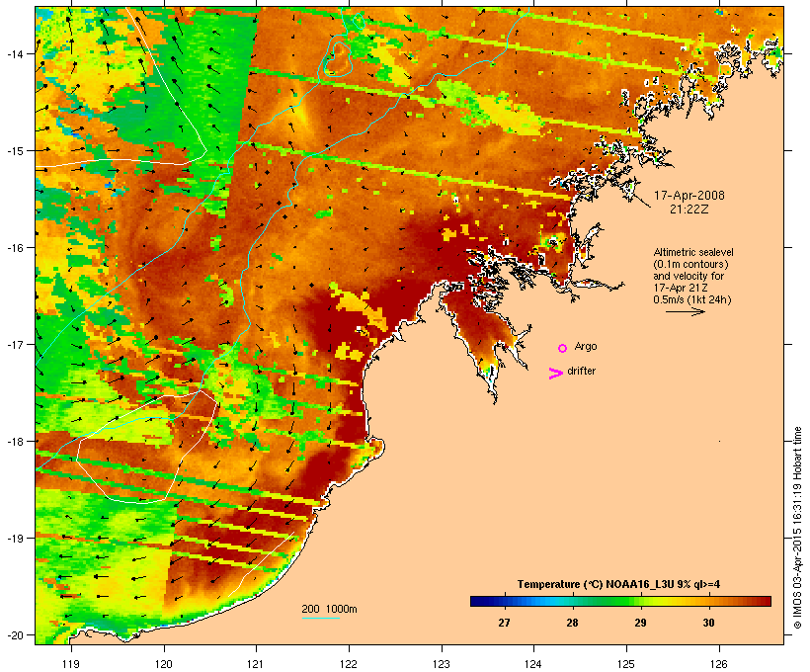Click the cyan 200m isobath legend line
The height and width of the screenshot is (672, 810).
point(321,618)
